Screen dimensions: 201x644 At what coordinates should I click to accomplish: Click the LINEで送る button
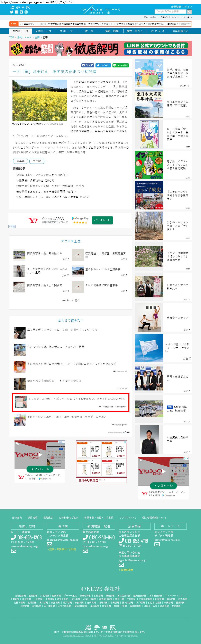(x=120, y=65)
